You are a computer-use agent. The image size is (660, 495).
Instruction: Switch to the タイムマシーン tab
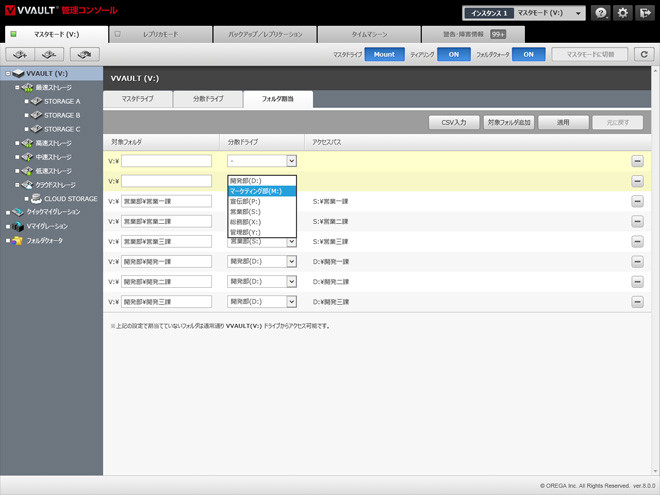point(369,35)
